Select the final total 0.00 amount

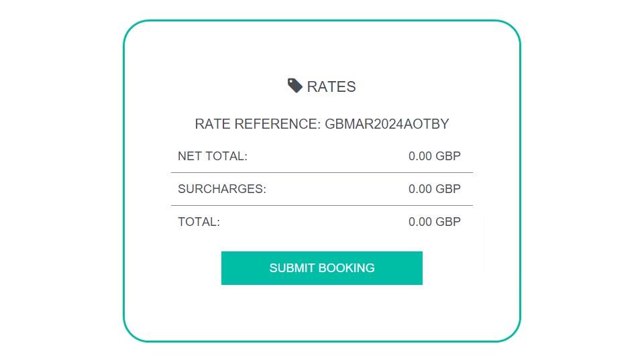tap(420, 222)
